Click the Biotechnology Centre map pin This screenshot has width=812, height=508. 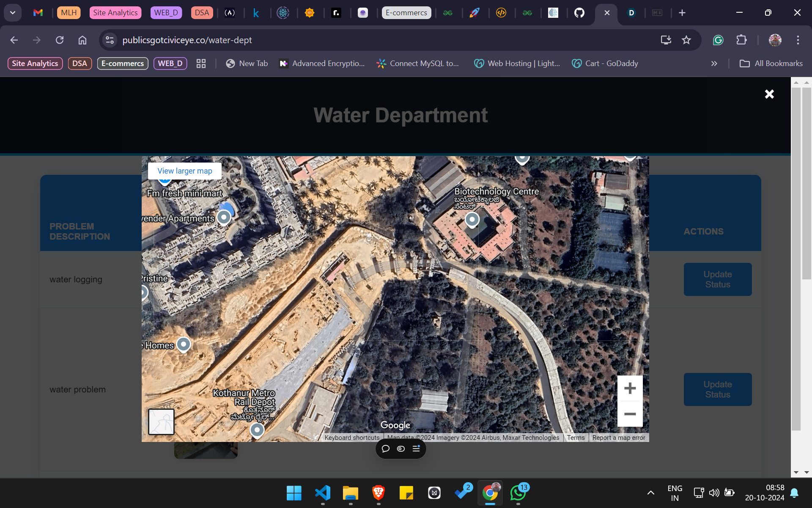click(472, 220)
